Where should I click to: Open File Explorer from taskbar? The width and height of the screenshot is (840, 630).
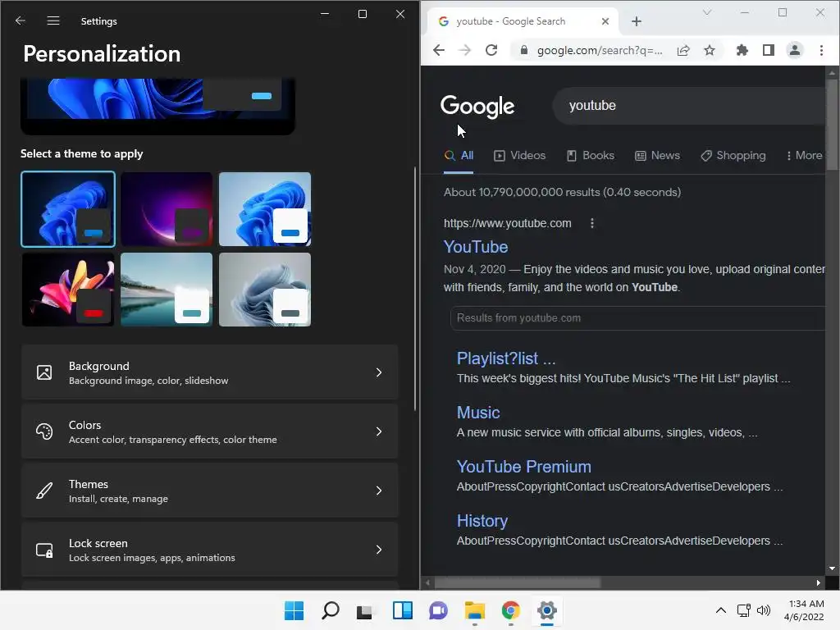(x=475, y=610)
